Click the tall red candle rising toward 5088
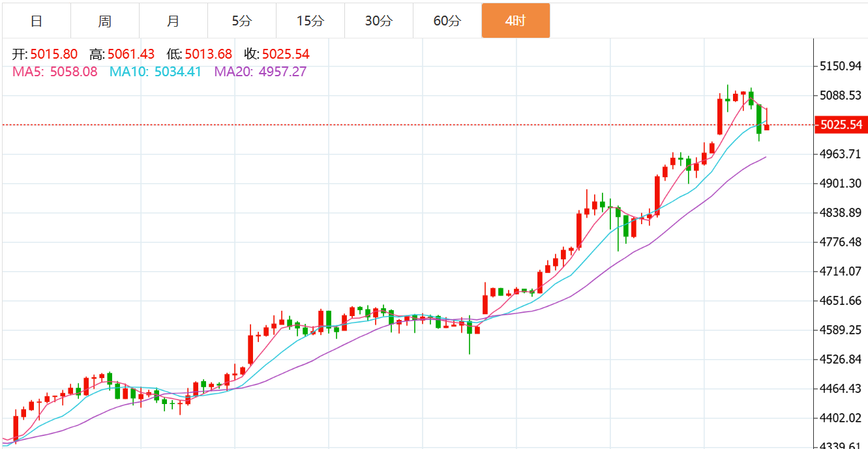 pos(720,116)
